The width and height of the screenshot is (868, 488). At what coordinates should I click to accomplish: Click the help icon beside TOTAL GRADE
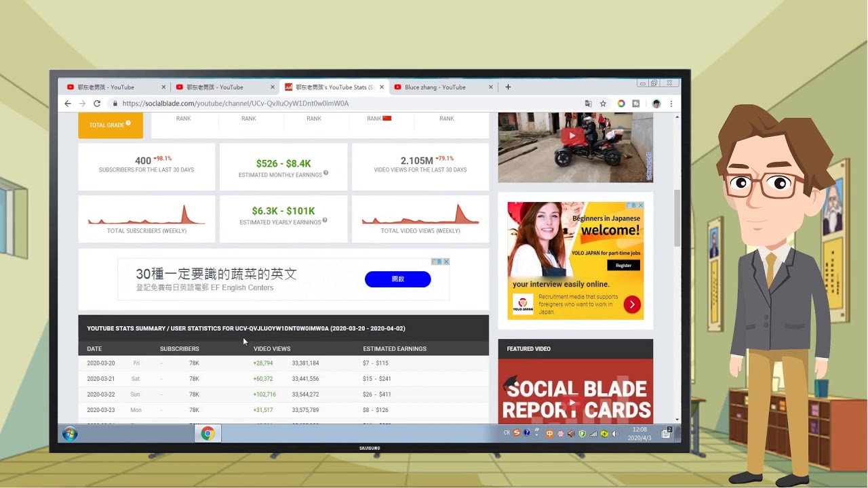pos(128,123)
